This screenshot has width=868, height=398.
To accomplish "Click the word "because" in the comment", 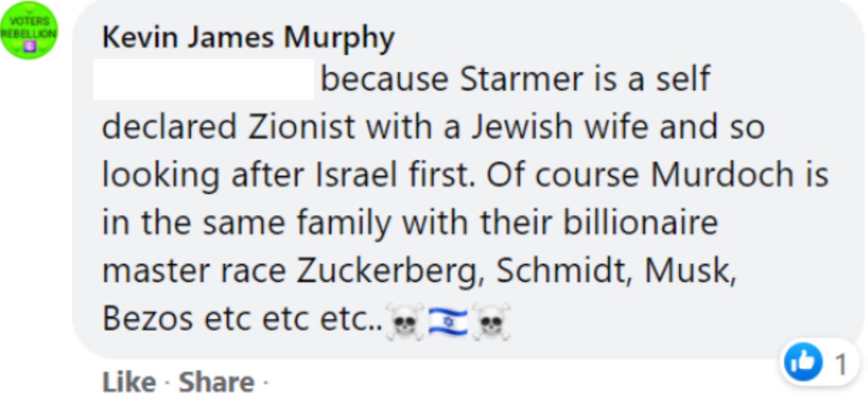I will pyautogui.click(x=384, y=79).
